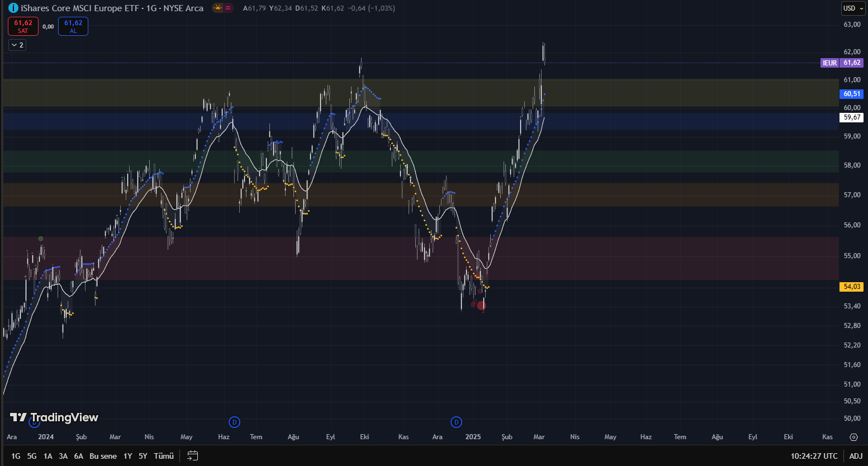The height and width of the screenshot is (466, 868).
Task: Select the 5Y time range
Action: click(143, 456)
